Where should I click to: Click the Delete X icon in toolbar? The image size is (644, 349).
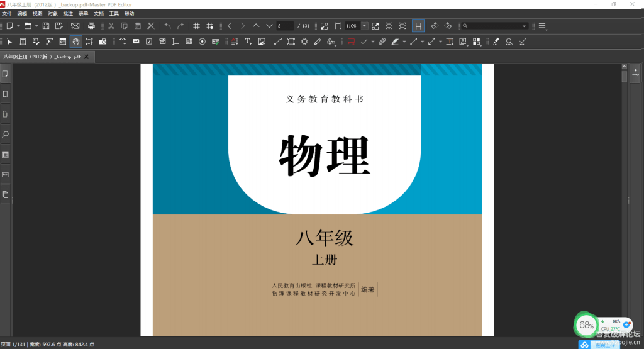151,26
